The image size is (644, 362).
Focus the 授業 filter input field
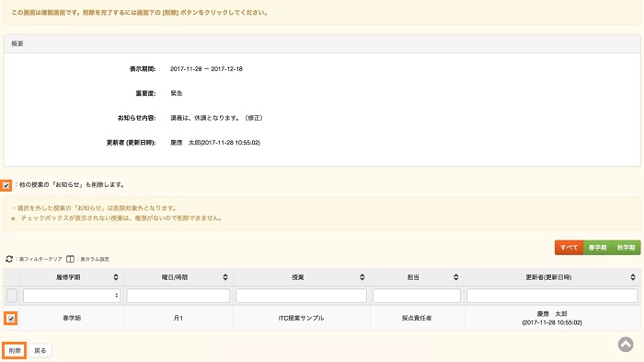pyautogui.click(x=302, y=296)
